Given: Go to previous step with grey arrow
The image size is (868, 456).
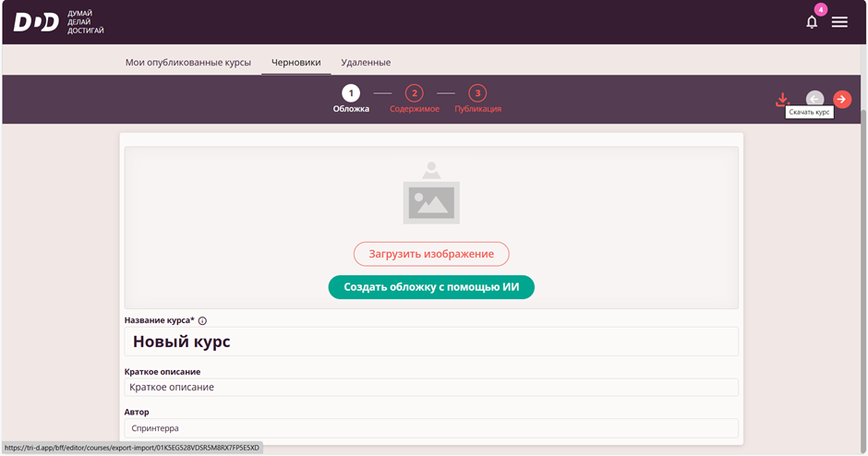Looking at the screenshot, I should (x=814, y=99).
